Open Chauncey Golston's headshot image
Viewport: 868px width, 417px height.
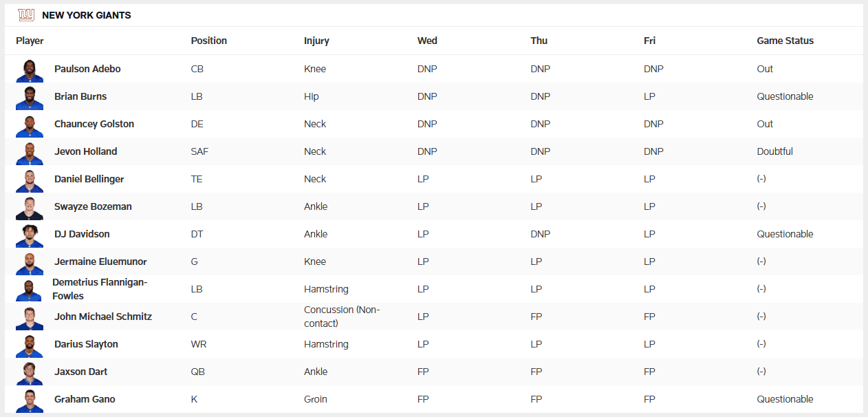click(29, 125)
